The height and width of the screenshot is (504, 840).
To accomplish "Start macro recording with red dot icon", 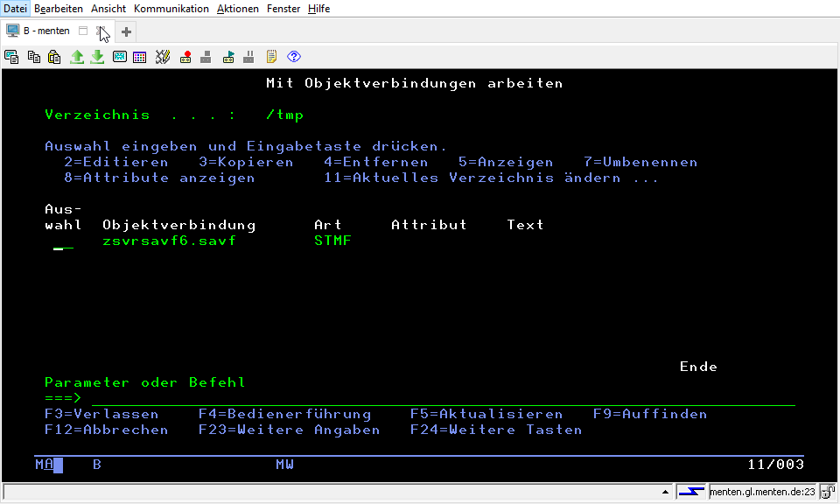I will [x=185, y=57].
